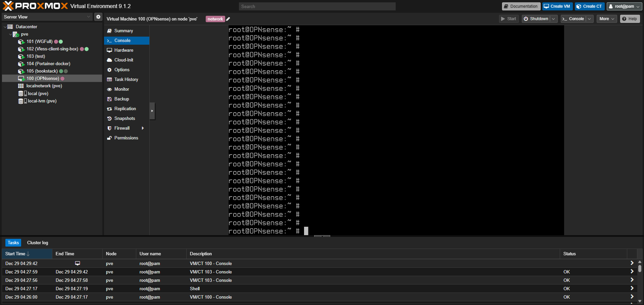
Task: Click the Create CT button
Action: point(590,6)
